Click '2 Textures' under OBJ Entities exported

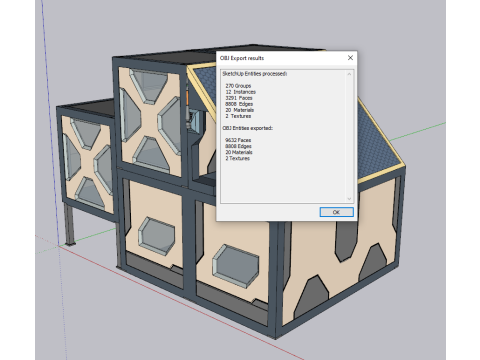(237, 158)
